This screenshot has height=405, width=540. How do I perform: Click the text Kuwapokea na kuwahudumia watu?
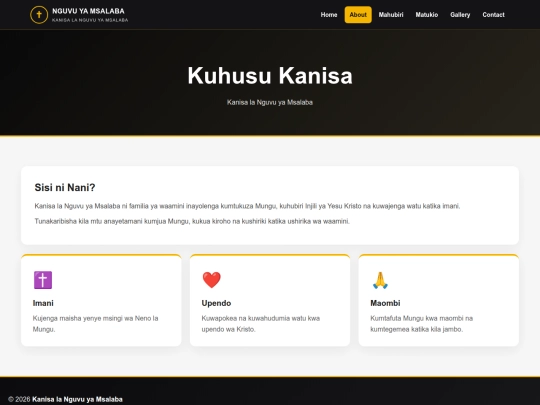[261, 324]
